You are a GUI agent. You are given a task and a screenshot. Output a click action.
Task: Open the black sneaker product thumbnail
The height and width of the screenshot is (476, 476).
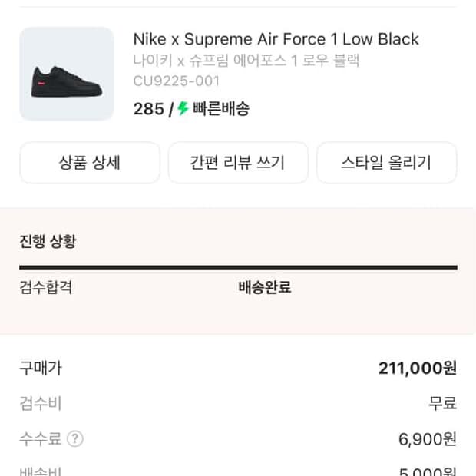66,74
